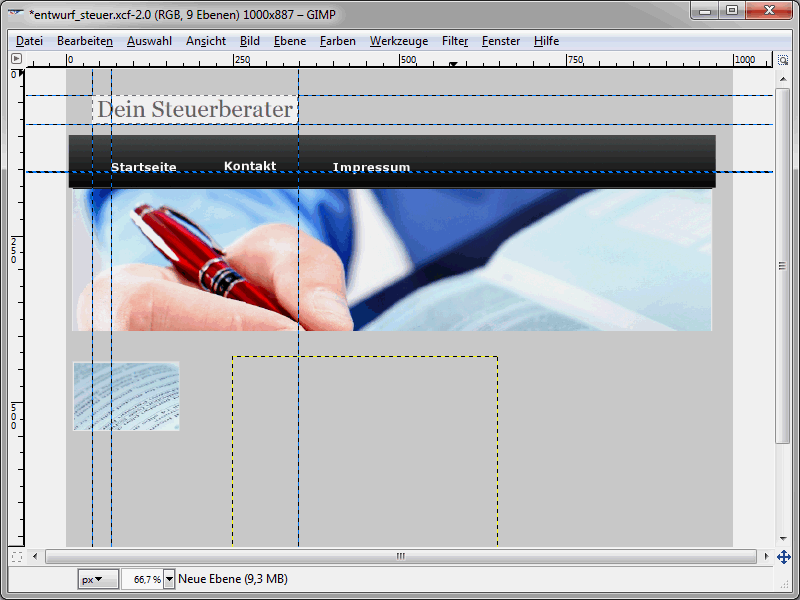
Task: Expand the zoom percentage dropdown arrow
Action: click(169, 580)
